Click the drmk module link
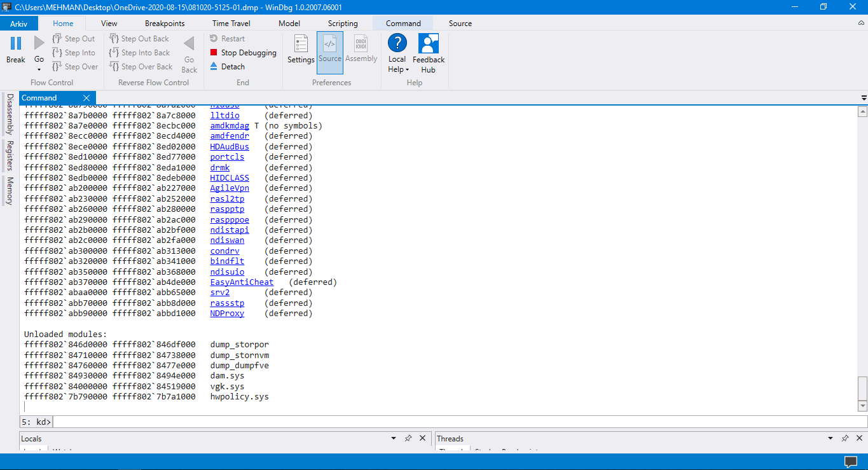This screenshot has width=868, height=470. [x=220, y=167]
